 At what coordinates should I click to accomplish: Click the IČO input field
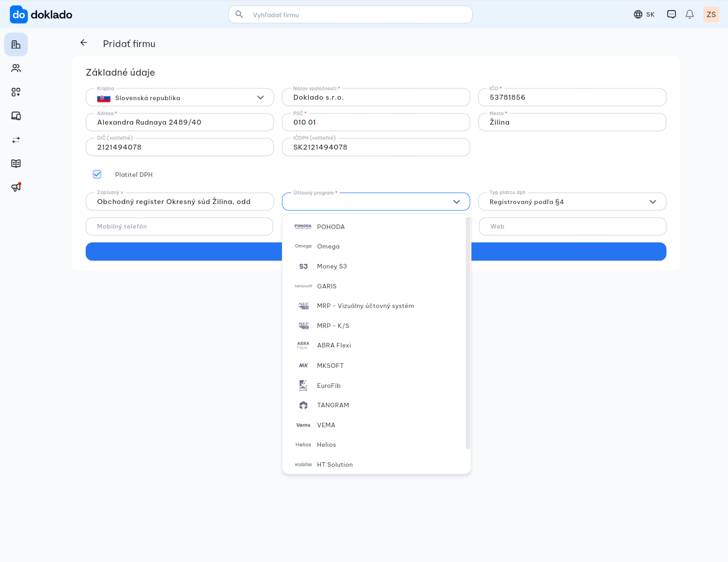(x=572, y=97)
